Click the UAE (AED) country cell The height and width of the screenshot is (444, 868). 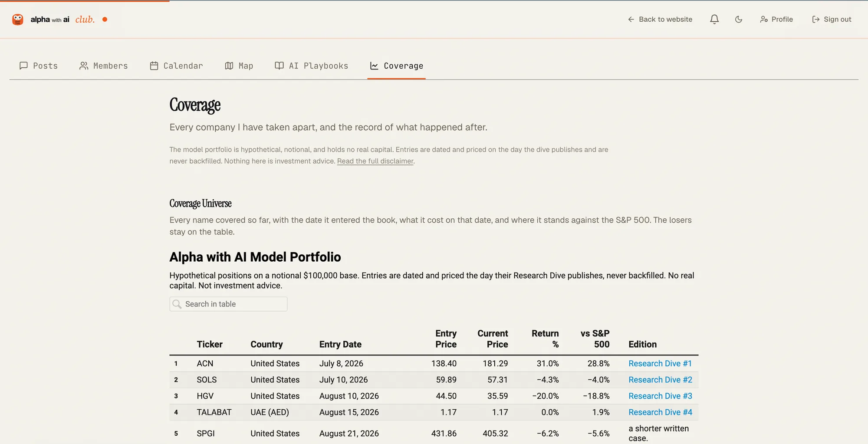[270, 412]
